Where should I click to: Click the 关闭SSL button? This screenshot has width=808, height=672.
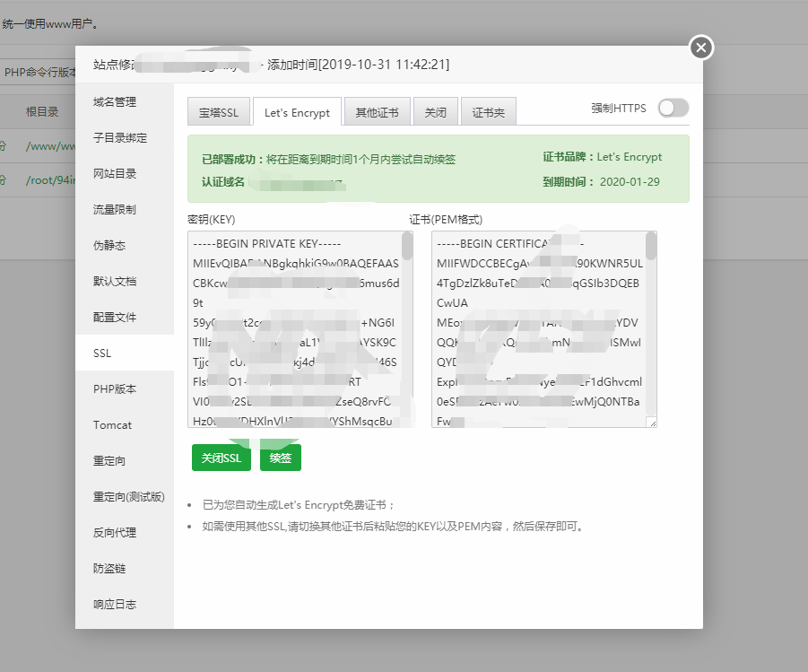point(222,458)
